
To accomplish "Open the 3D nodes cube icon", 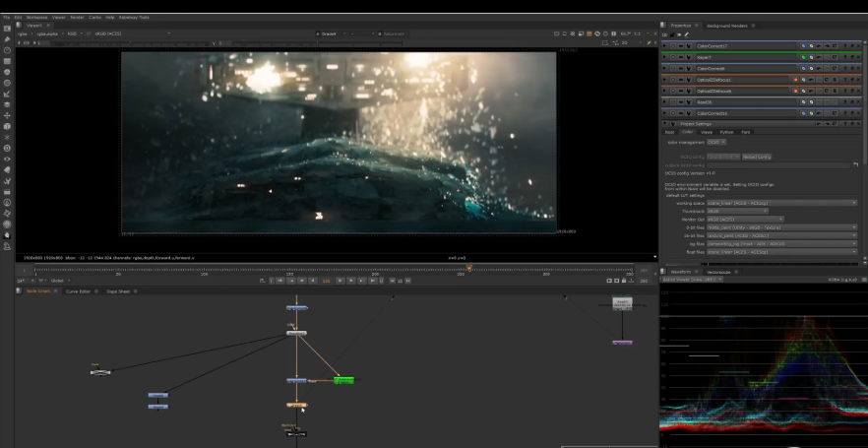I will pos(8,126).
